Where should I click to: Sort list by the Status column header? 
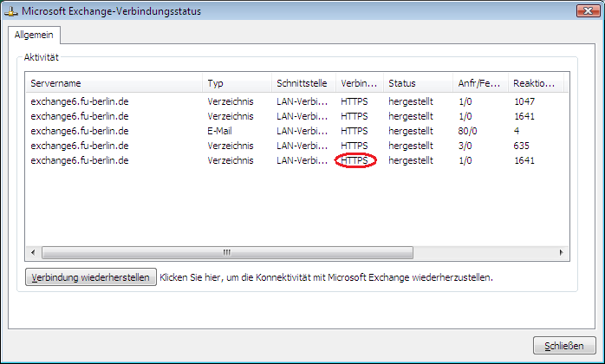(x=417, y=83)
